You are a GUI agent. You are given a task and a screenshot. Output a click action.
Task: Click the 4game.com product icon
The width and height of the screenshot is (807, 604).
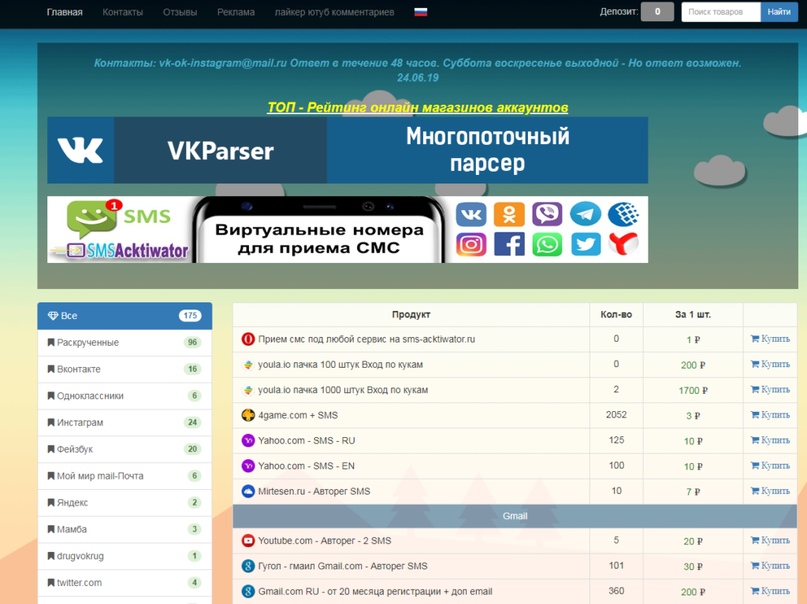(x=248, y=415)
